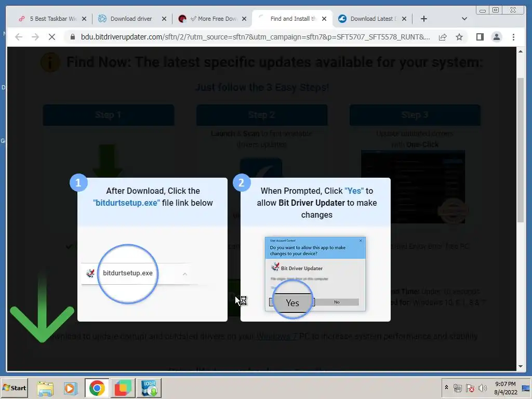532x399 pixels.
Task: Open the network tray icon
Action: point(457,388)
